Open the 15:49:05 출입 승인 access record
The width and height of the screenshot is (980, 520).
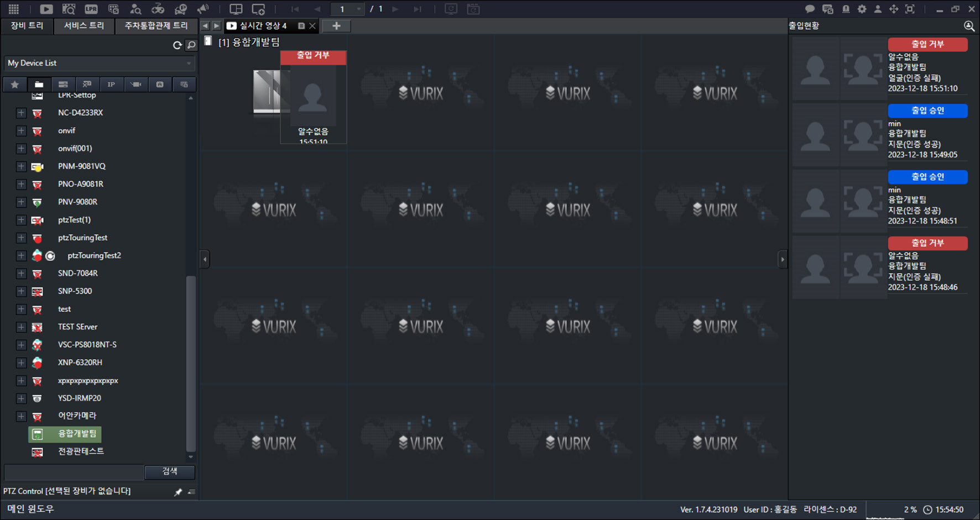[x=880, y=134]
